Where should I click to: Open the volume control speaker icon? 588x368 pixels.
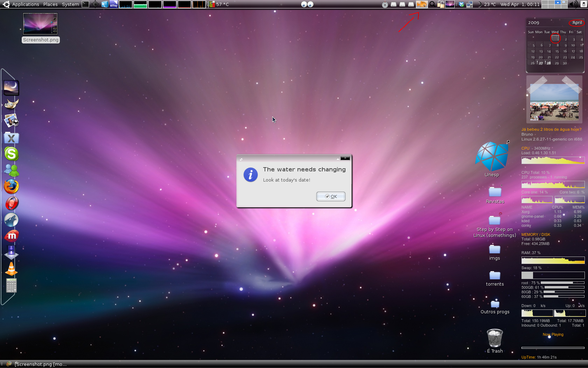(x=573, y=4)
